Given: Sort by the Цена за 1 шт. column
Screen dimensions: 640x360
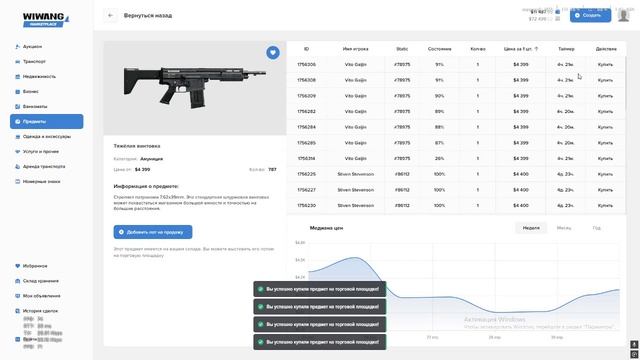Looking at the screenshot, I should click(520, 49).
